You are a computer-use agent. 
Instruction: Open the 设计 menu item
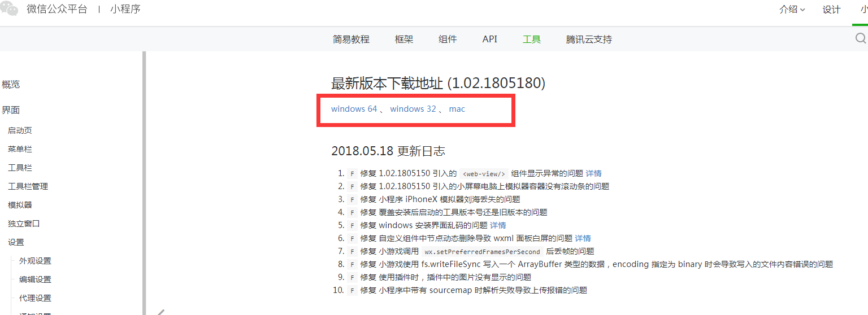[831, 10]
